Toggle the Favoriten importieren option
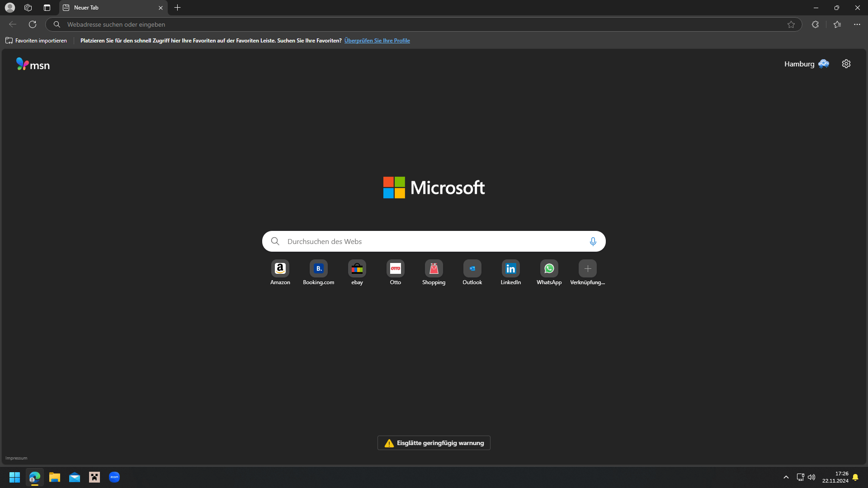Image resolution: width=868 pixels, height=488 pixels. pyautogui.click(x=36, y=40)
